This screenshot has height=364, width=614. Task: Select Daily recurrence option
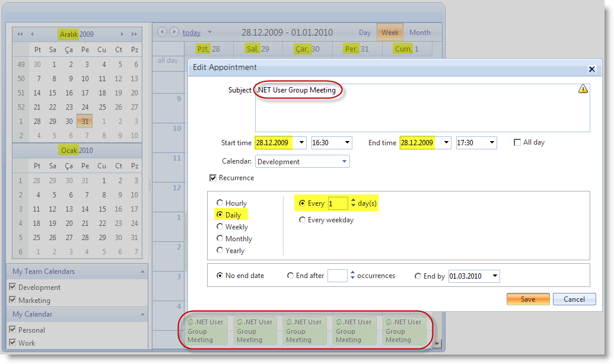(219, 215)
